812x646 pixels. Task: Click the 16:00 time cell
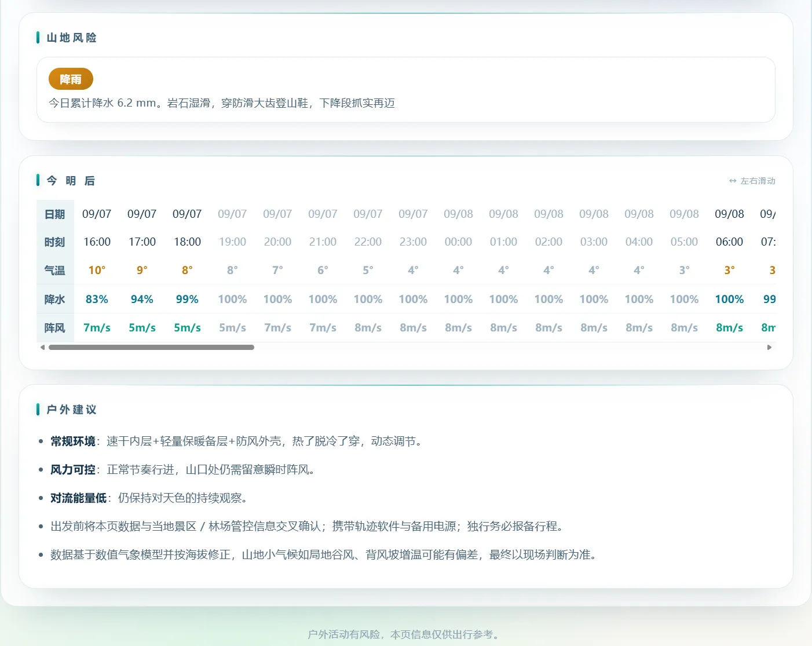(x=97, y=242)
